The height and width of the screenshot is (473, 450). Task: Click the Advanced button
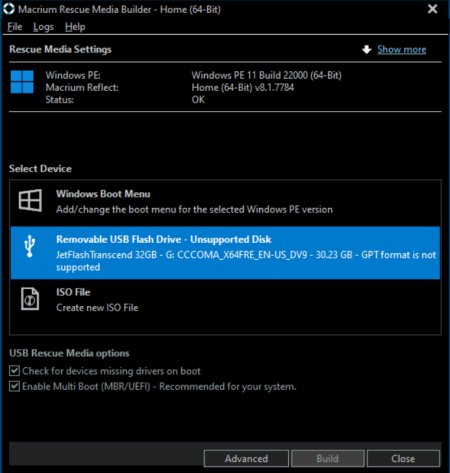pyautogui.click(x=246, y=459)
